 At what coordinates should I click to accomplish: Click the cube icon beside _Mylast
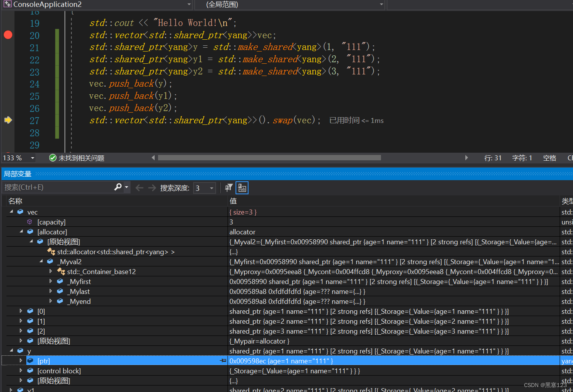pyautogui.click(x=60, y=291)
